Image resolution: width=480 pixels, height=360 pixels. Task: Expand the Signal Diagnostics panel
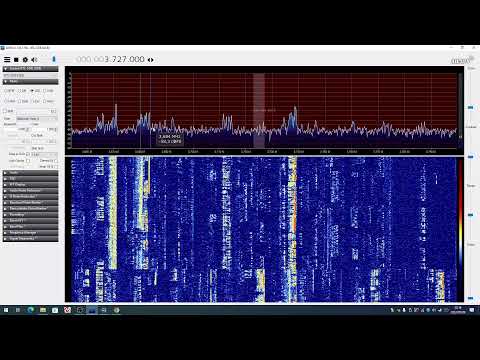pyautogui.click(x=30, y=239)
